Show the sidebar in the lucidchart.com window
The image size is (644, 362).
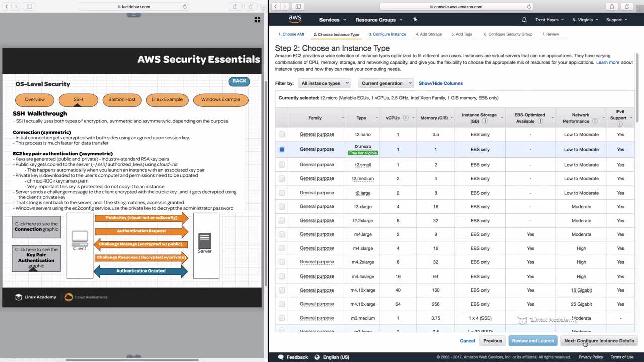pyautogui.click(x=29, y=7)
